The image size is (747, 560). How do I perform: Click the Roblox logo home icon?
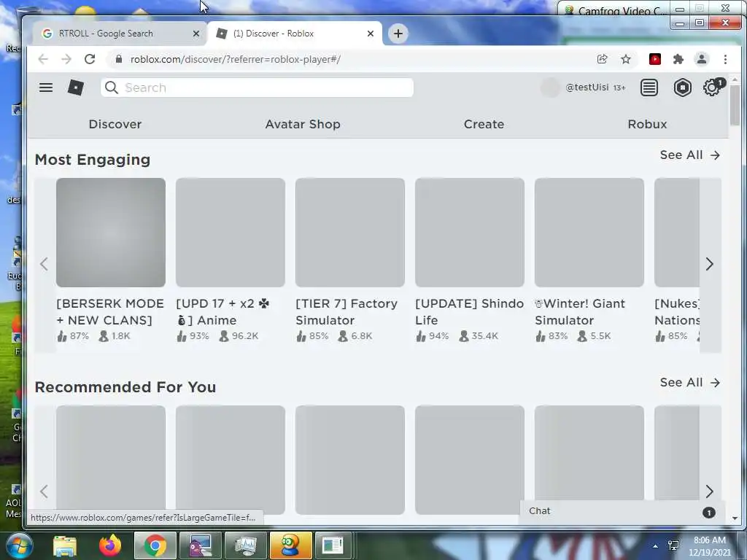coord(76,87)
